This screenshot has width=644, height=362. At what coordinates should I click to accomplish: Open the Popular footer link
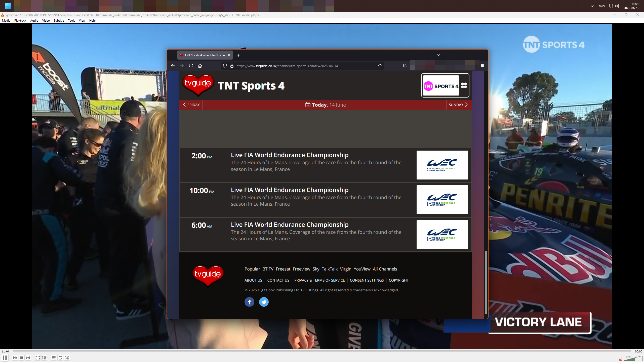click(x=252, y=269)
